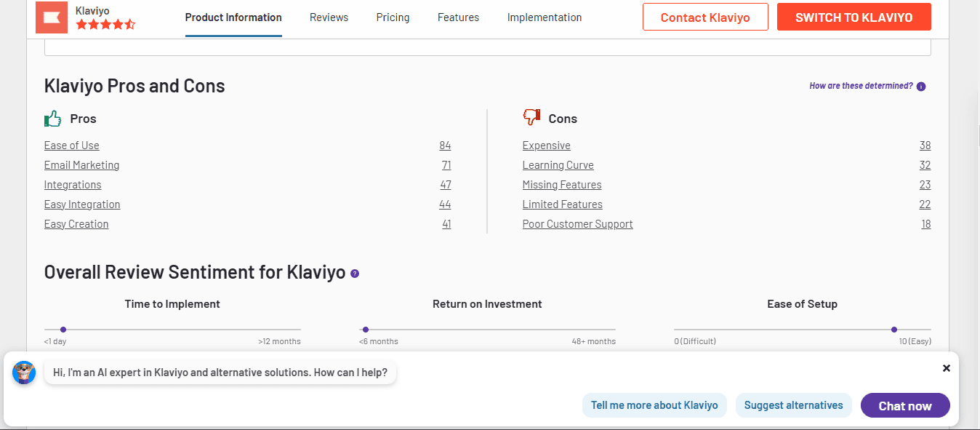Click the green thumbs-up Pros icon
The image size is (980, 430).
pyautogui.click(x=53, y=118)
